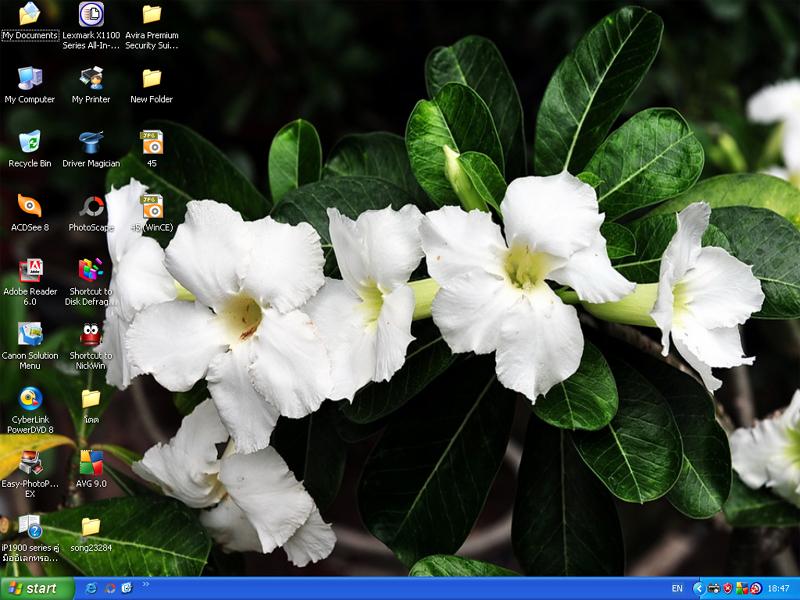Open the EN language bar selector
The image size is (800, 600).
click(677, 588)
